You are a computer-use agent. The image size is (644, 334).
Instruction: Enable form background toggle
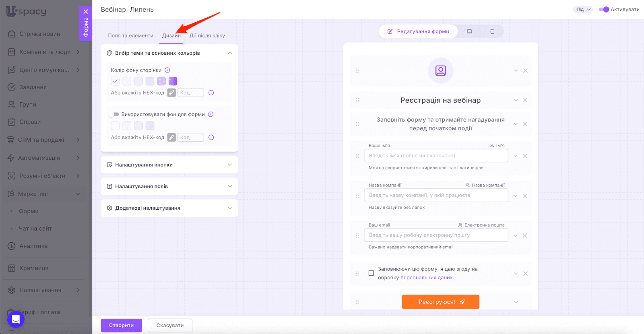click(x=114, y=114)
